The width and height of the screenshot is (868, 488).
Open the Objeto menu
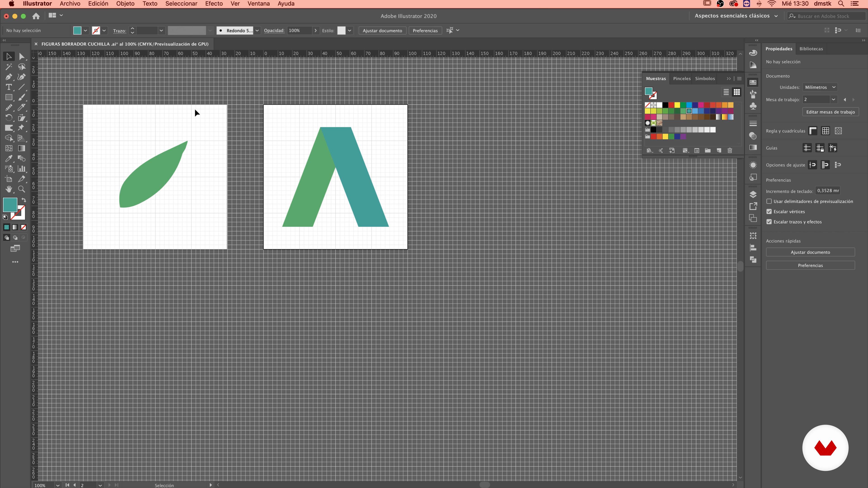click(x=125, y=4)
